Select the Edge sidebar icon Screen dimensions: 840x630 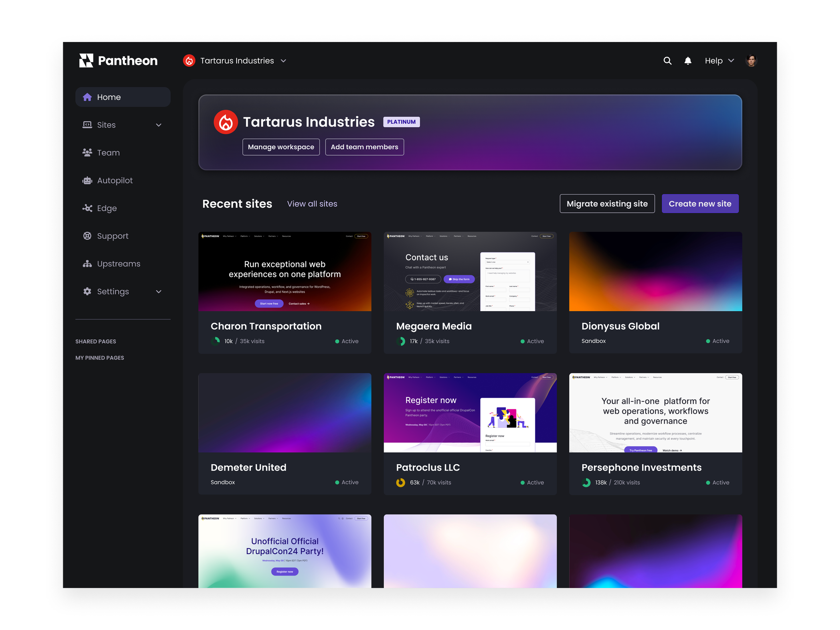tap(88, 208)
